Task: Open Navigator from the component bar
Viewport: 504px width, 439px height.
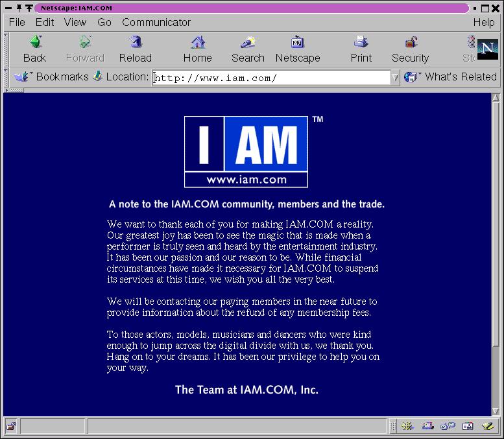Action: coord(407,427)
